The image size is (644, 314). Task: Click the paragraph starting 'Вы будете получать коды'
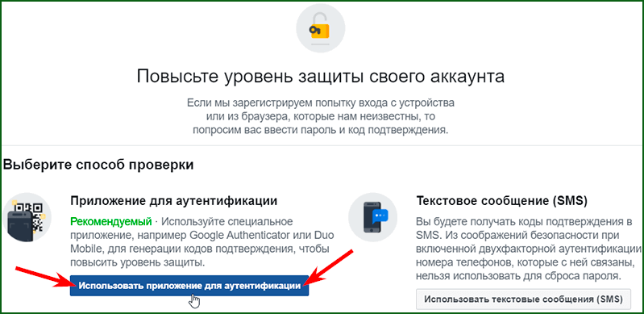[529, 249]
